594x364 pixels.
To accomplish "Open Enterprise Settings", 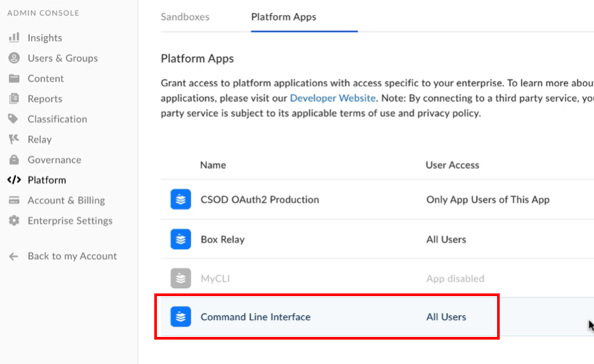I will [70, 221].
